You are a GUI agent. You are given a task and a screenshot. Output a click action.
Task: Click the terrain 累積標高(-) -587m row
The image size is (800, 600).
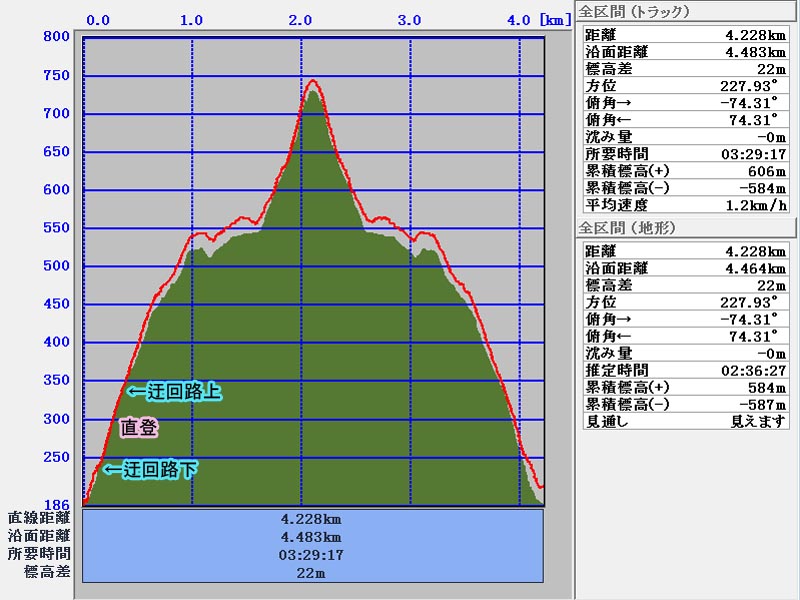click(684, 405)
